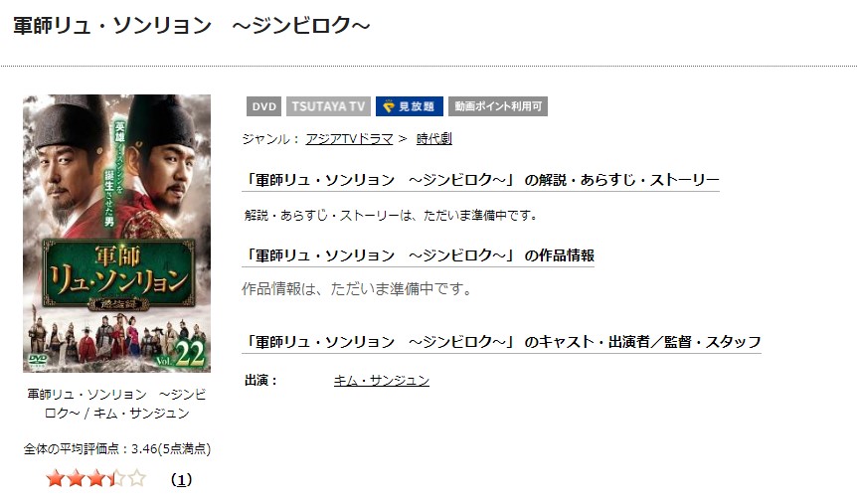Click the 出演 label
The image size is (857, 504).
261,381
